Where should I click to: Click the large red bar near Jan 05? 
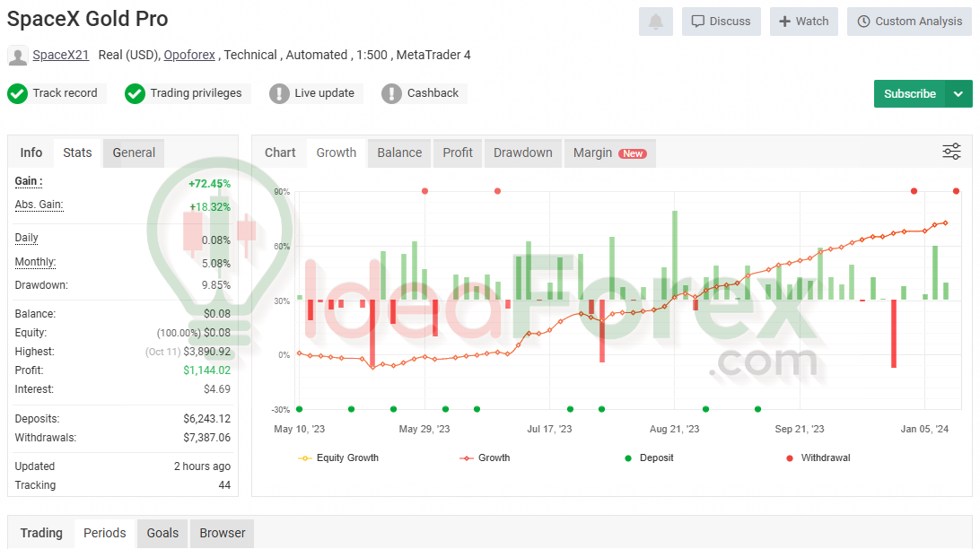point(894,334)
